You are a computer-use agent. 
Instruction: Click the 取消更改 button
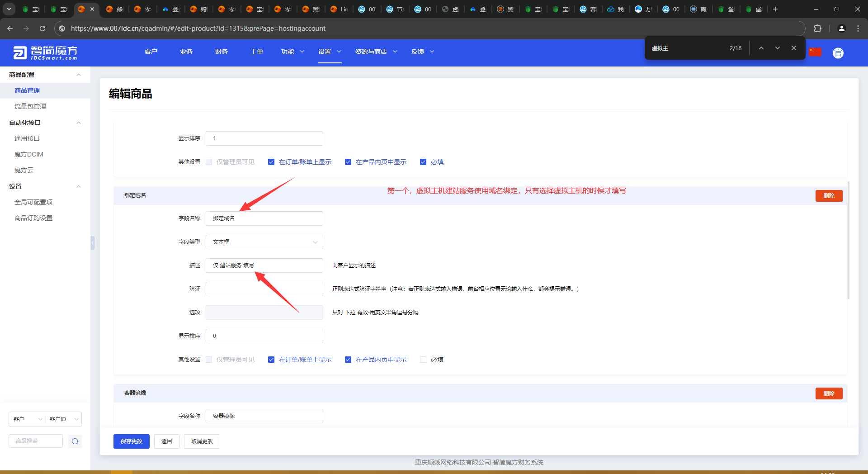click(x=202, y=441)
